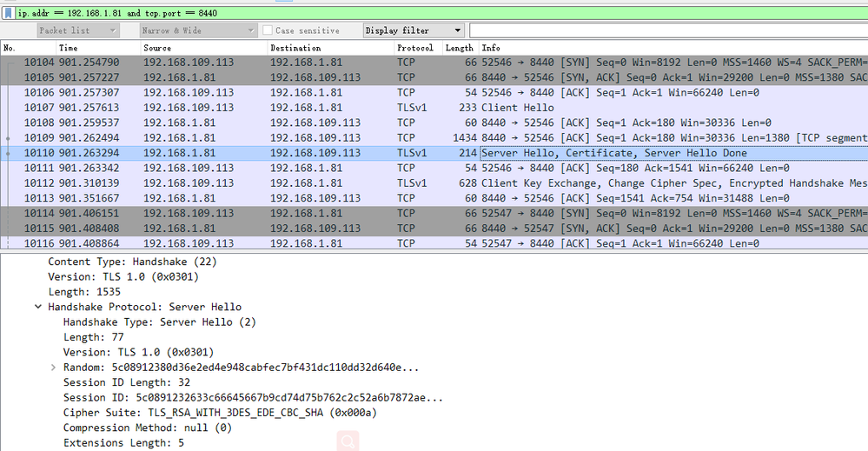868x451 pixels.
Task: Click the display filter expression field
Action: tap(441, 13)
